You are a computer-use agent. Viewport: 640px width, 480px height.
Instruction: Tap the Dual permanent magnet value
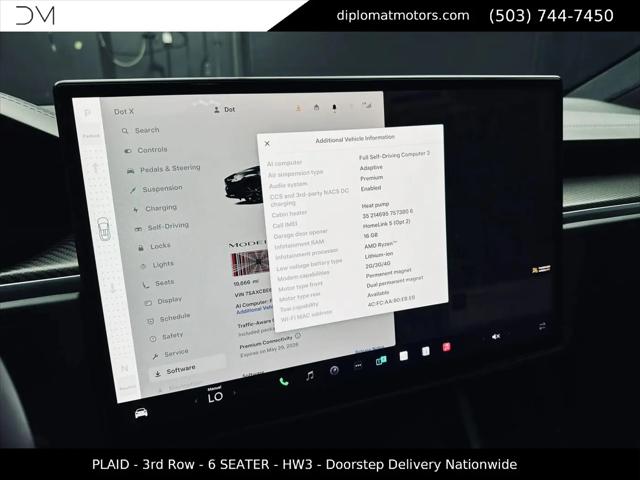pyautogui.click(x=395, y=282)
